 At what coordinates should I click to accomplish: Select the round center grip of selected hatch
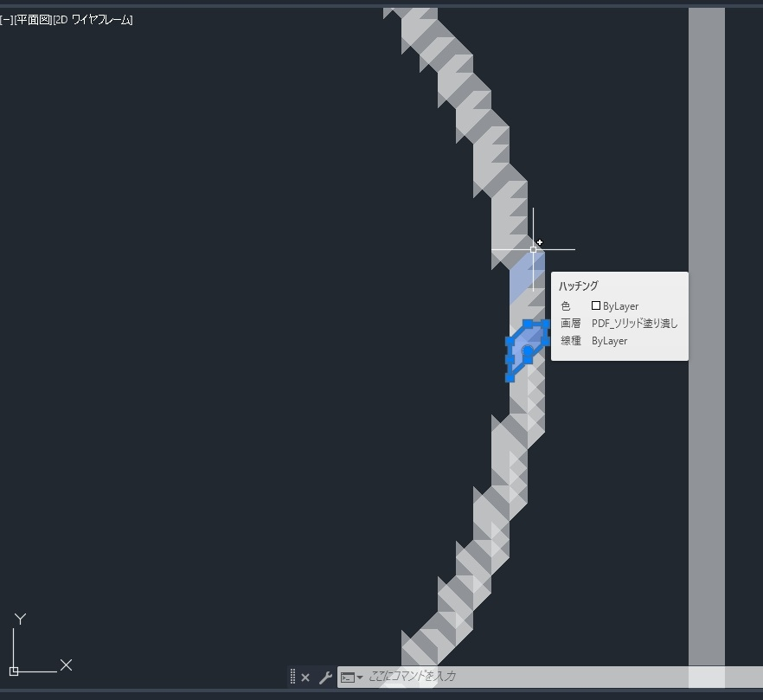(528, 350)
